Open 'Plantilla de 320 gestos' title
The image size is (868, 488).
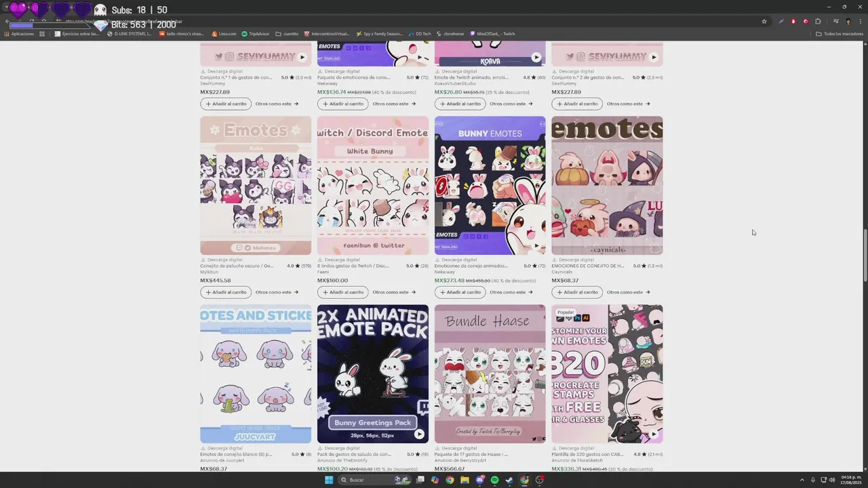[587, 454]
